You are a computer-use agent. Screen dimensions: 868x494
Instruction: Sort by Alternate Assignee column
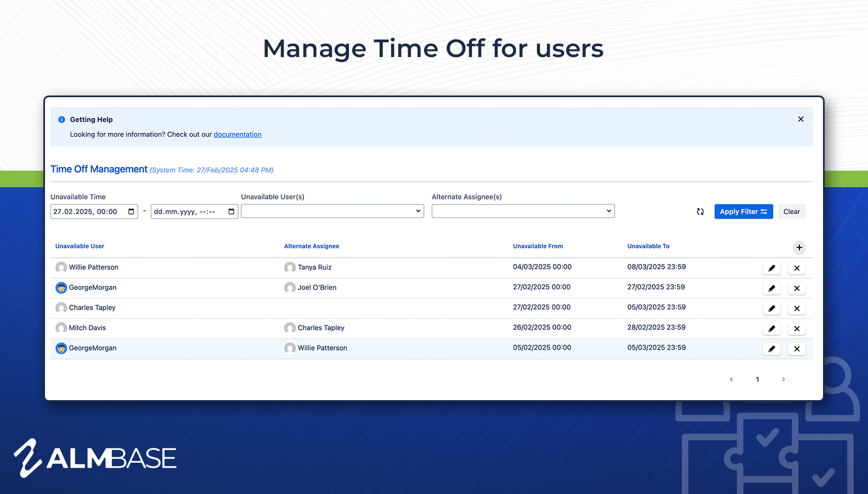pos(312,246)
